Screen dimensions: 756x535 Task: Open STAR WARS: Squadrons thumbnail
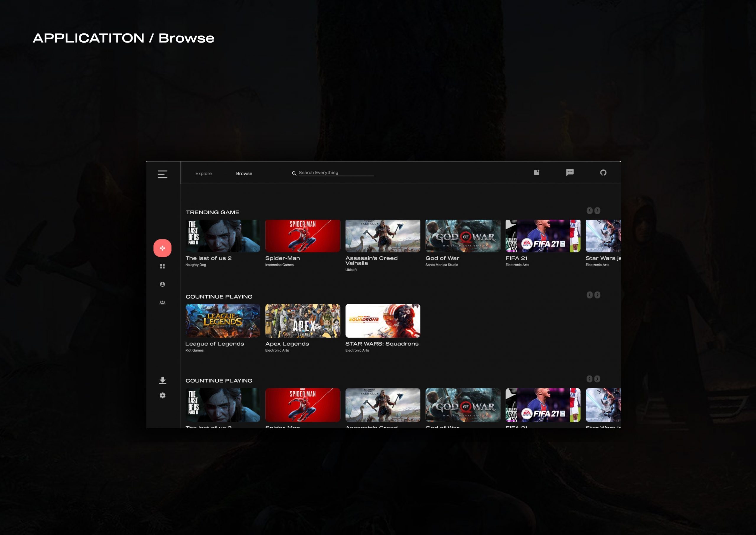tap(383, 321)
